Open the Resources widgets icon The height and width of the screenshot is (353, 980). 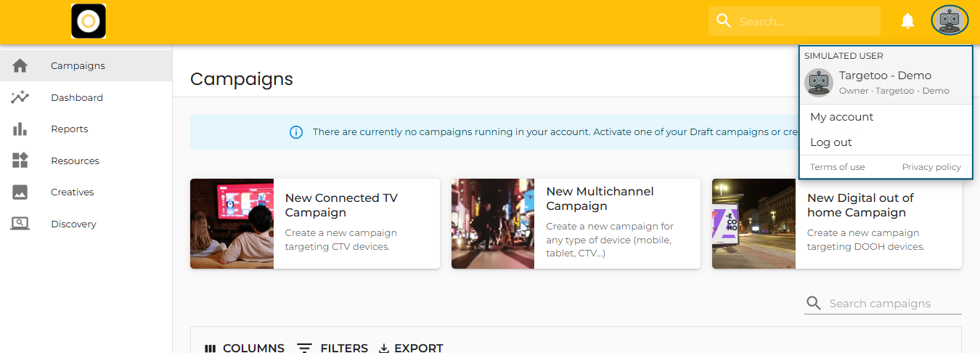coord(20,161)
